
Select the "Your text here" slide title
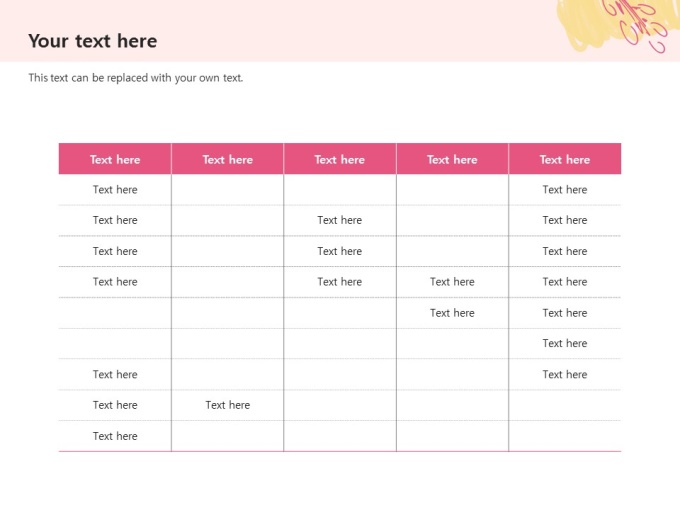point(93,41)
